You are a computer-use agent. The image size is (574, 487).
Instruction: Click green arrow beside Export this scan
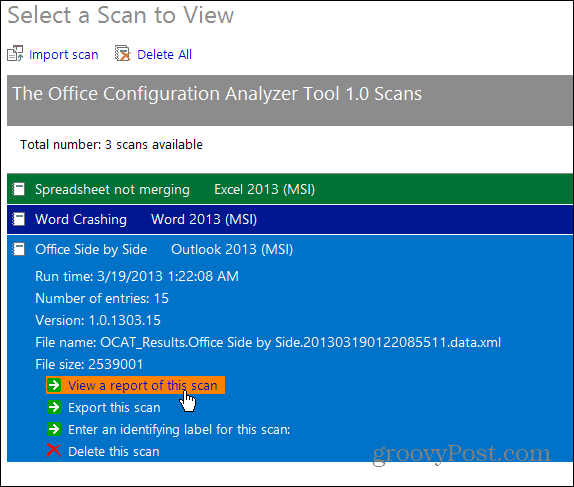click(54, 407)
